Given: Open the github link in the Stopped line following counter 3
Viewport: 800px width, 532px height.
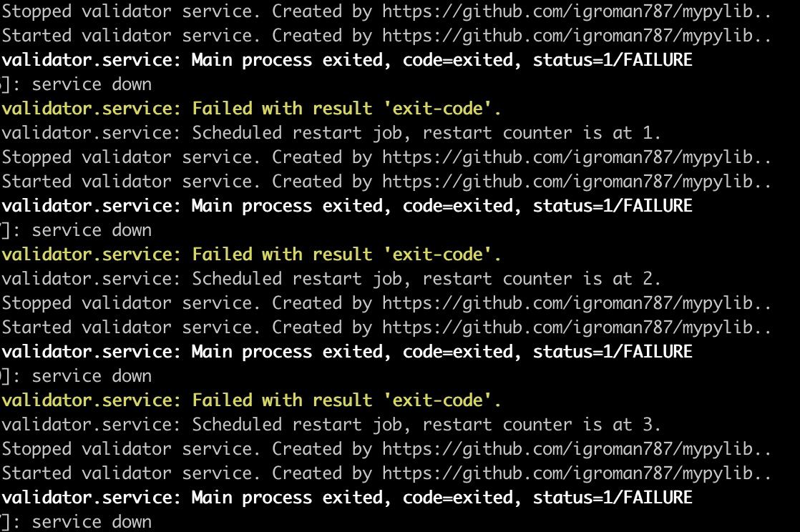Looking at the screenshot, I should click(x=577, y=449).
